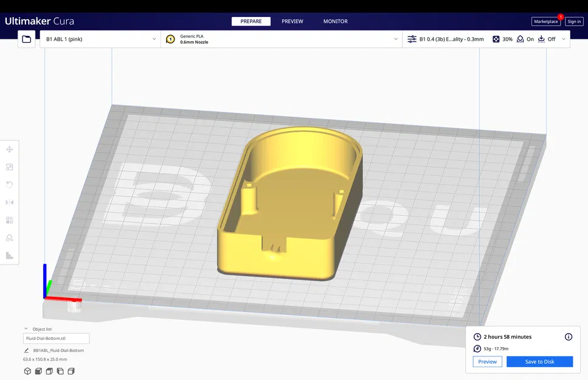Switch to 3D perspective view cube icon
Screen dimensions: 588x380
click(27, 371)
